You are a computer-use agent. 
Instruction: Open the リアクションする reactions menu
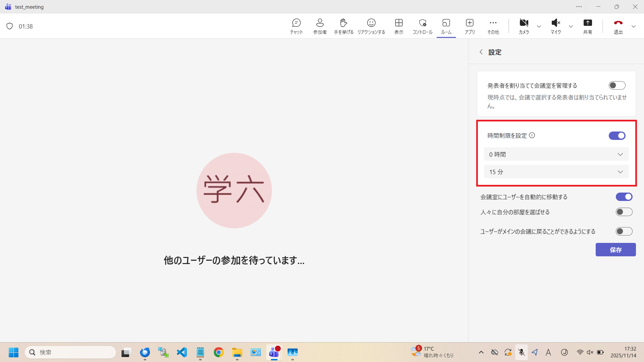[x=371, y=26]
